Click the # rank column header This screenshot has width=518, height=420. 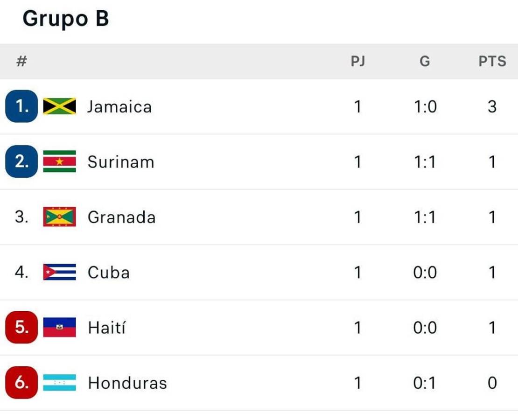[x=21, y=61]
